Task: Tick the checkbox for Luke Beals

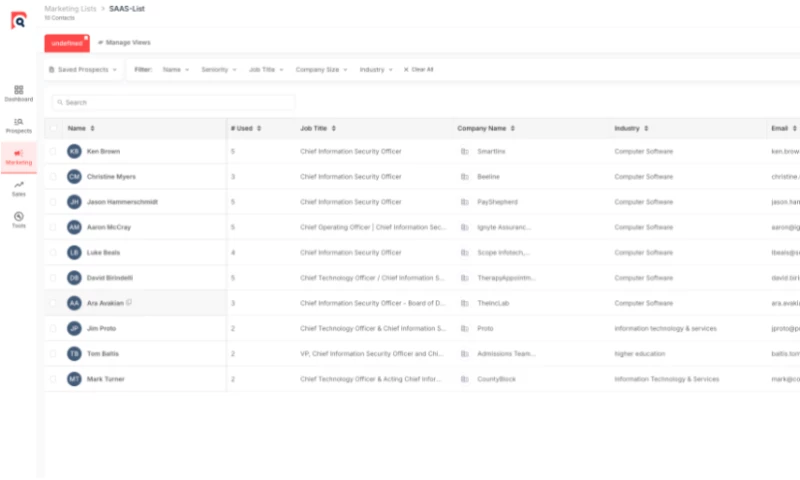Action: click(x=53, y=252)
